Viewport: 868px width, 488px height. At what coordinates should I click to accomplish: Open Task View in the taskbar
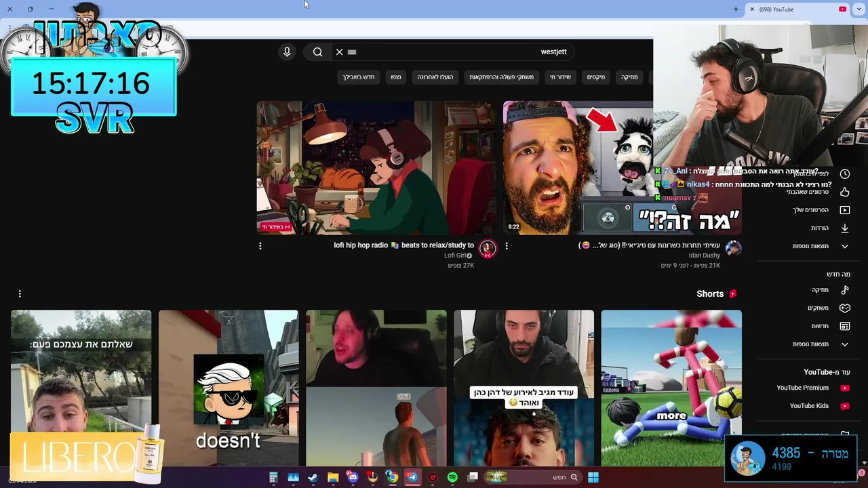pyautogui.click(x=473, y=477)
